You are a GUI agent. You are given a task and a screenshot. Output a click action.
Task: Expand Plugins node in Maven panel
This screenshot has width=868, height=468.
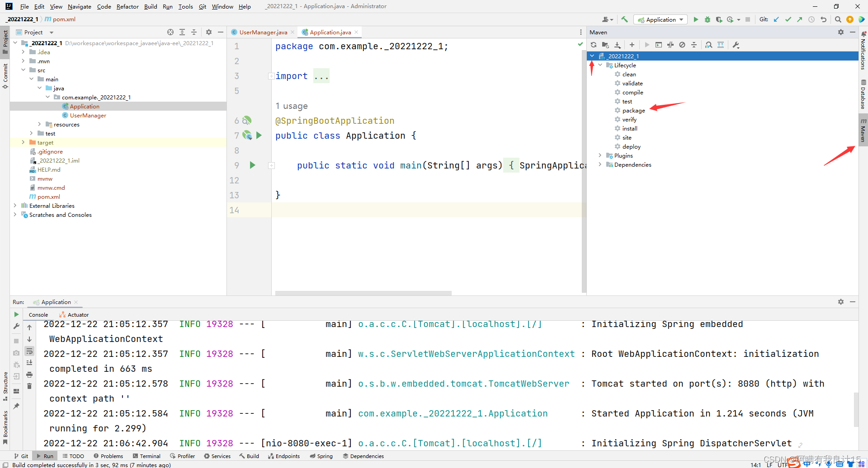coord(600,155)
